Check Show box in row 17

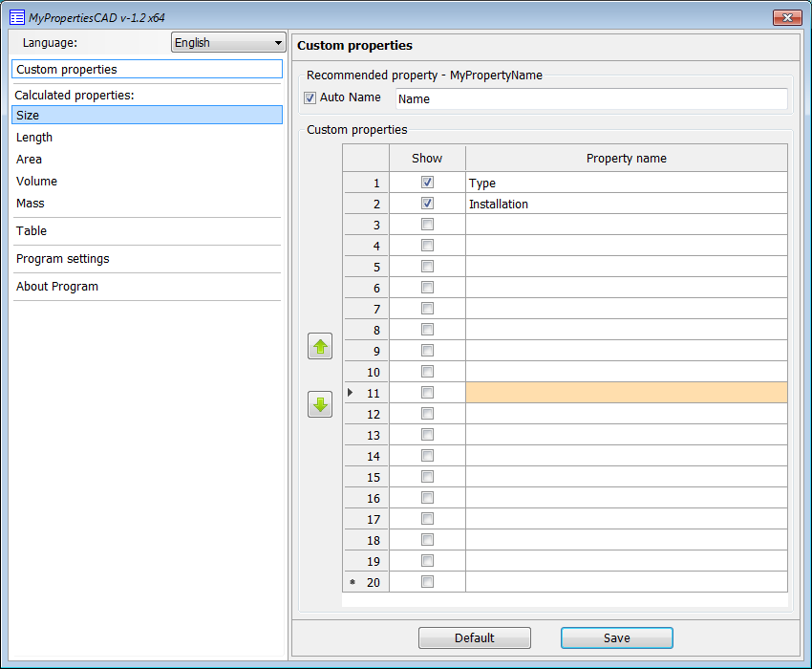coord(427,519)
